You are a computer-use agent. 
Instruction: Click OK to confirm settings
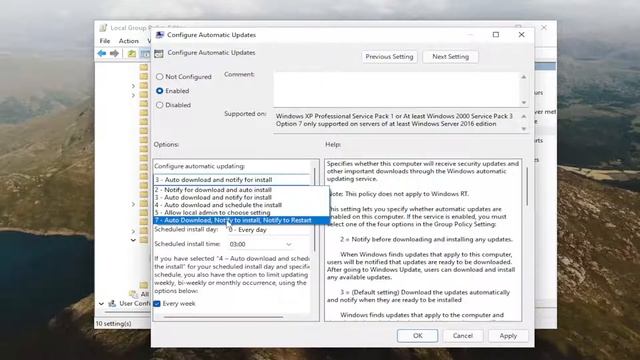click(417, 336)
